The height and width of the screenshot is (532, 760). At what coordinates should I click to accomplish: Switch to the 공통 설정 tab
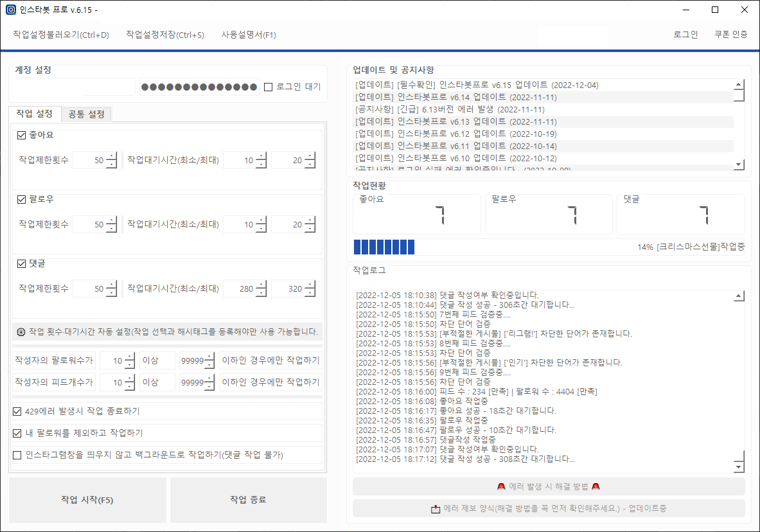(86, 114)
